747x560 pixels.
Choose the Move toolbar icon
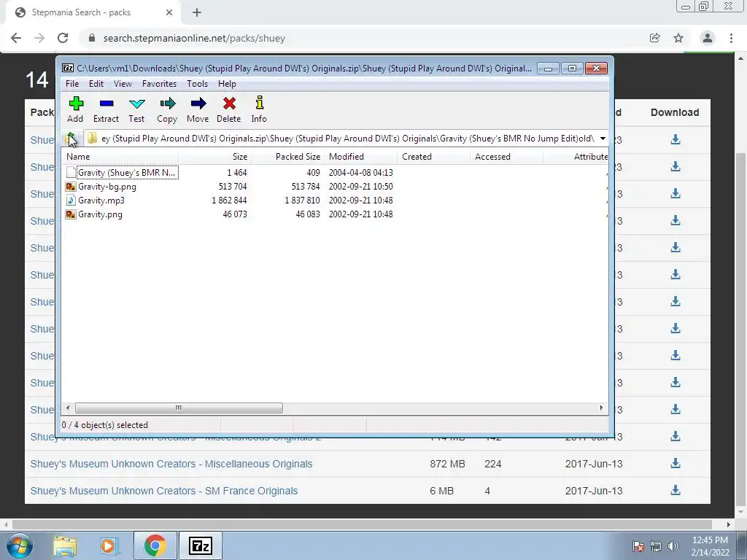198,104
